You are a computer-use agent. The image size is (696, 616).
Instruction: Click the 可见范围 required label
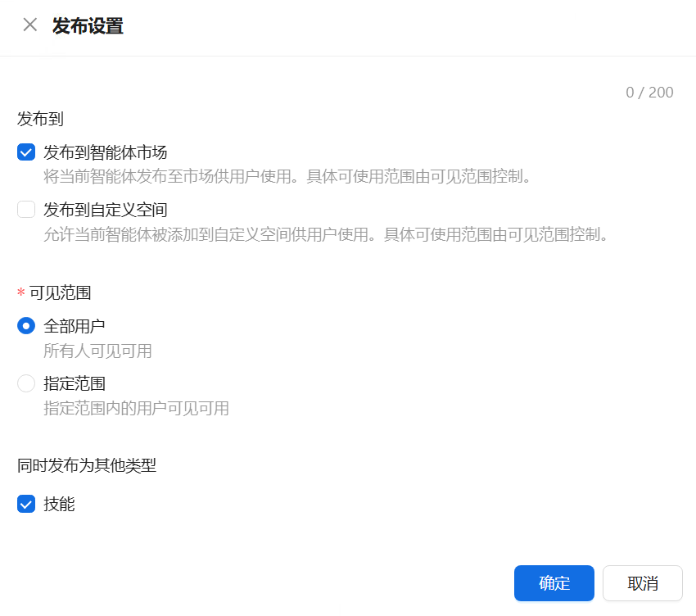pos(60,293)
